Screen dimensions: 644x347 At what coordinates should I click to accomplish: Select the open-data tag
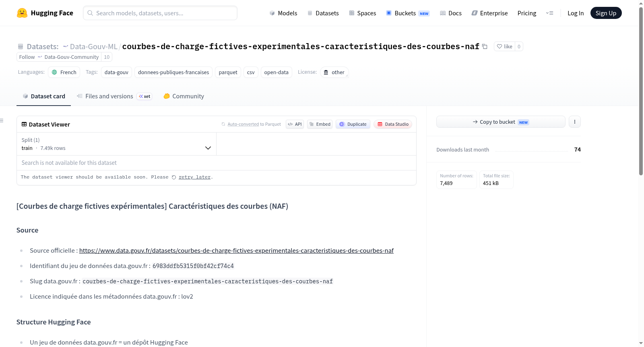tap(277, 72)
